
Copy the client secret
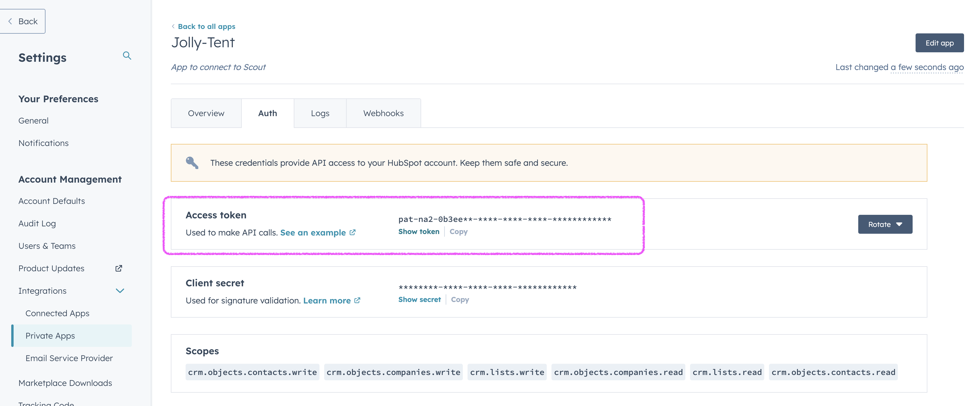460,299
